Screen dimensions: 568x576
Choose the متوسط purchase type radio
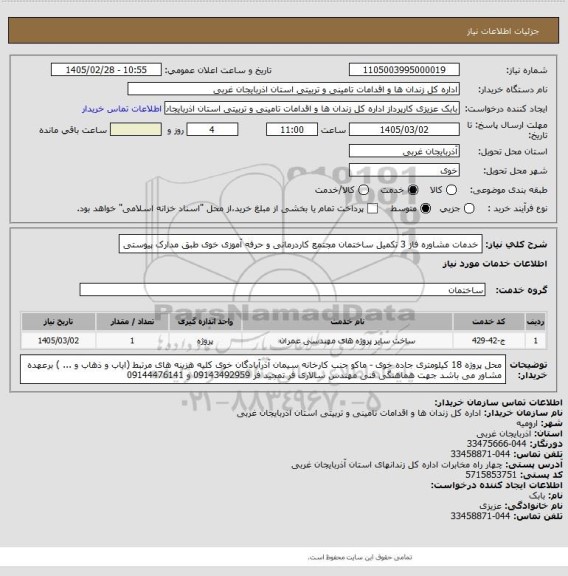tap(425, 209)
